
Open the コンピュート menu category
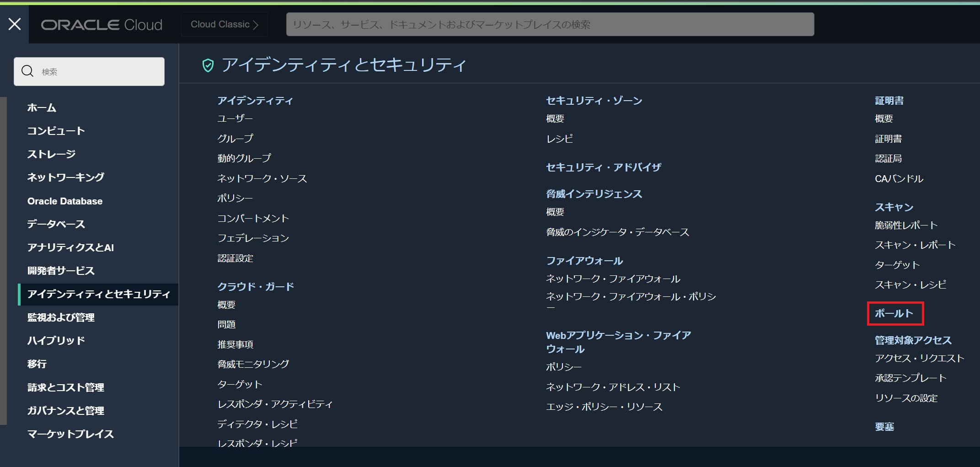[56, 131]
